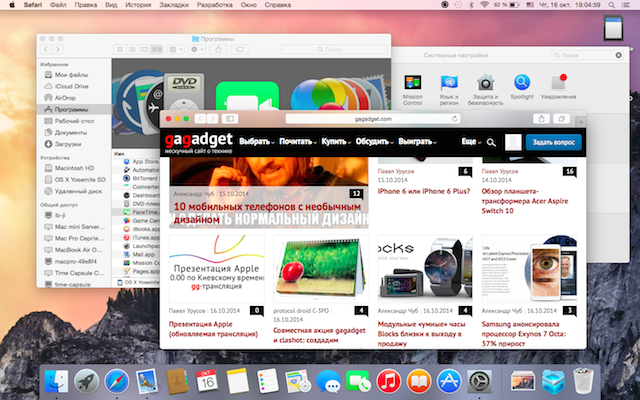Switch Finder to list view
The image size is (640, 400).
[132, 49]
